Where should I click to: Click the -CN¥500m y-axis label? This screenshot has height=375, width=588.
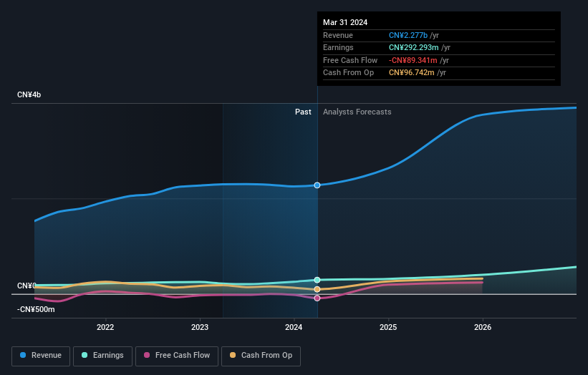(x=36, y=309)
